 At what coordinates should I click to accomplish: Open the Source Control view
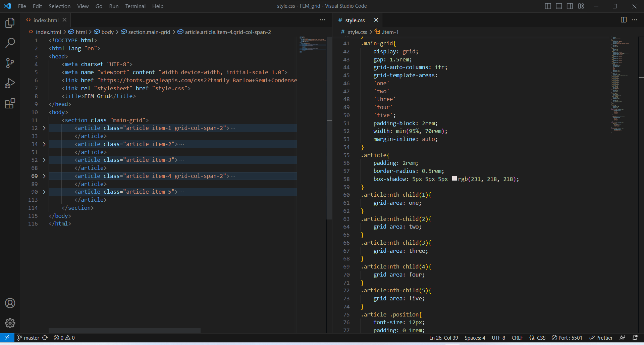pyautogui.click(x=10, y=63)
